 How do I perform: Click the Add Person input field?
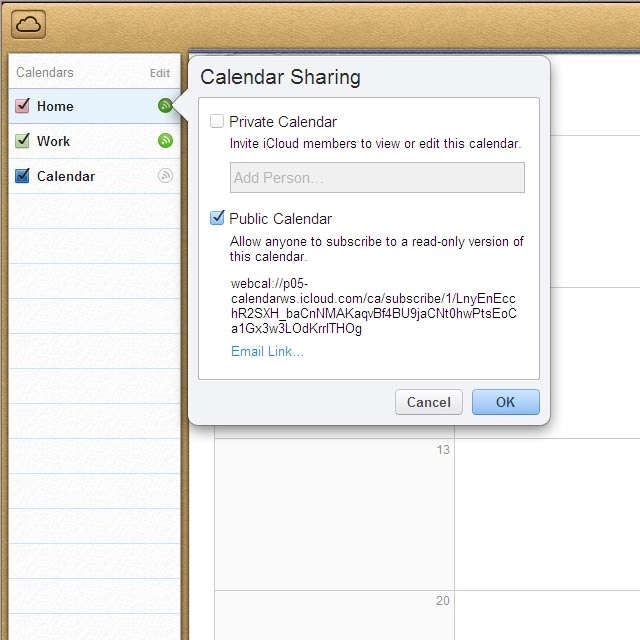pyautogui.click(x=377, y=178)
